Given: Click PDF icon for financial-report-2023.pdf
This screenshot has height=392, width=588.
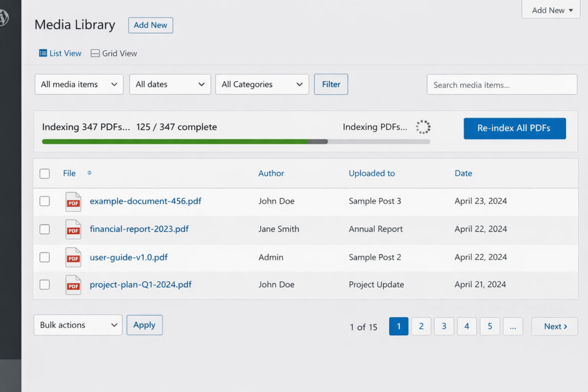Looking at the screenshot, I should [73, 229].
